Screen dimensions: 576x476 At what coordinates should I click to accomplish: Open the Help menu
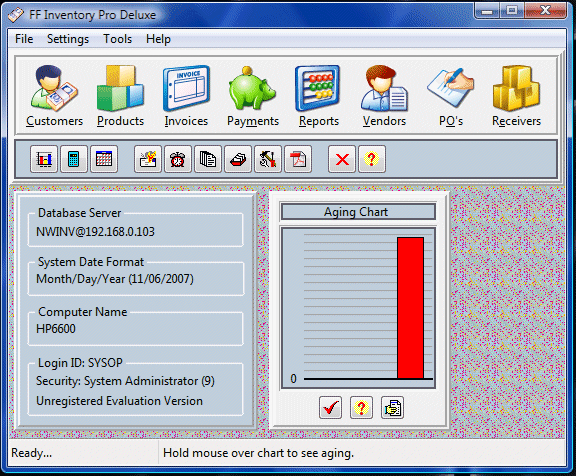pyautogui.click(x=158, y=39)
